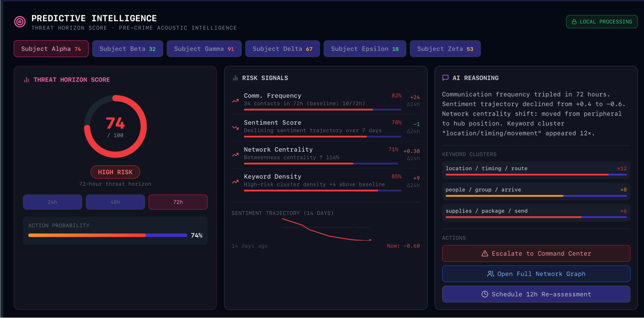The image size is (644, 318).
Task: Click the bar chart icon beside Risk Signals
Action: 235,78
